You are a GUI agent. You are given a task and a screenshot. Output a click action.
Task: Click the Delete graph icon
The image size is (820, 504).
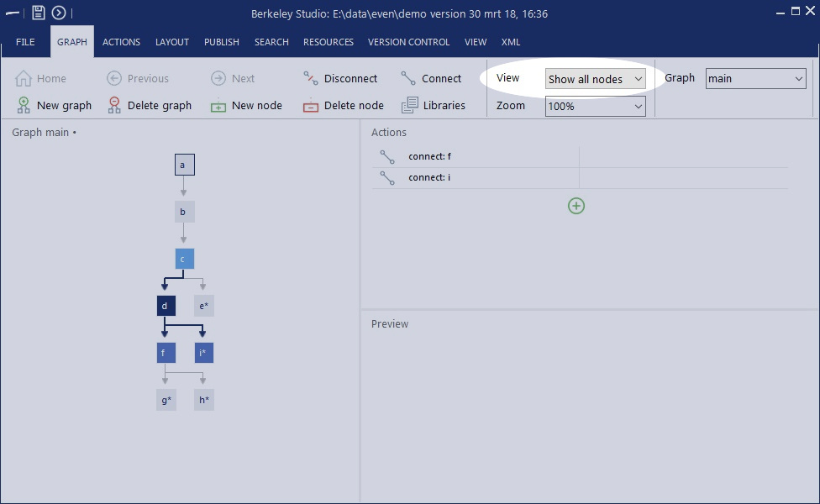(114, 105)
